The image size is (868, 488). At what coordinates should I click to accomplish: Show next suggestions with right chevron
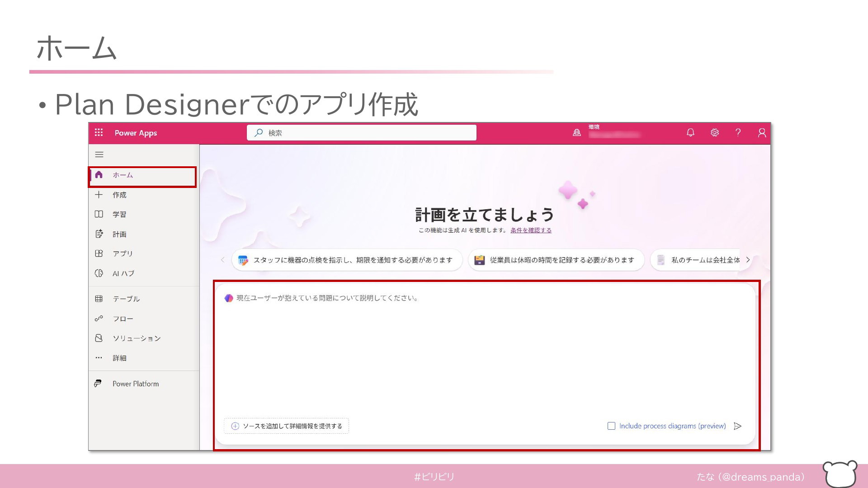748,260
